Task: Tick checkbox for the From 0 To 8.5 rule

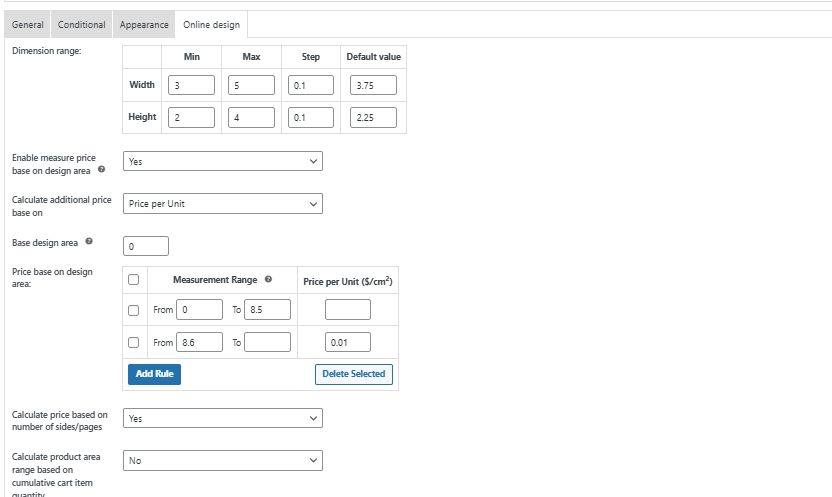Action: pos(134,310)
